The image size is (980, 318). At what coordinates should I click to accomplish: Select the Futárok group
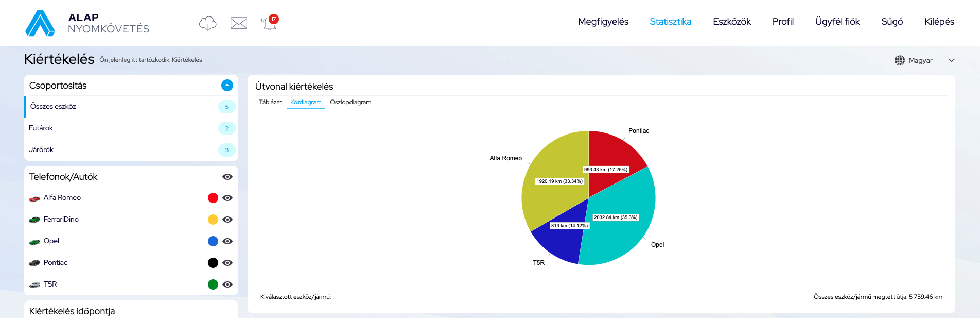pyautogui.click(x=41, y=128)
